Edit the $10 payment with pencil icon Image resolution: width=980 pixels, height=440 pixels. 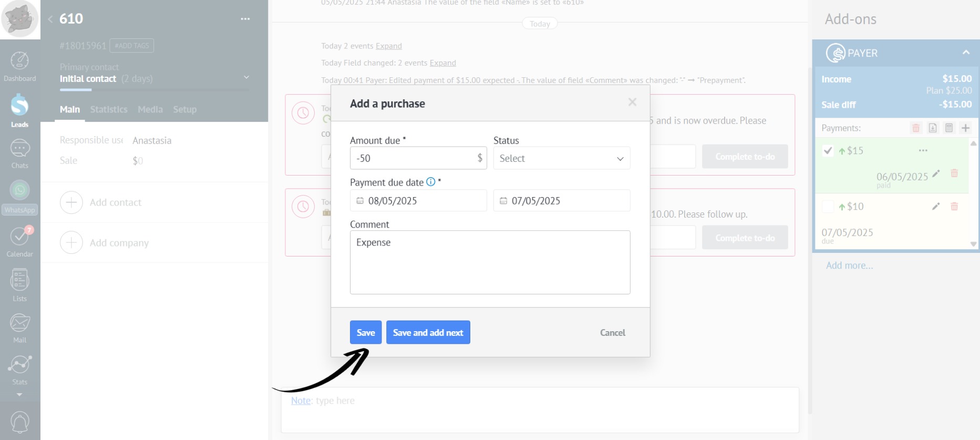coord(935,207)
